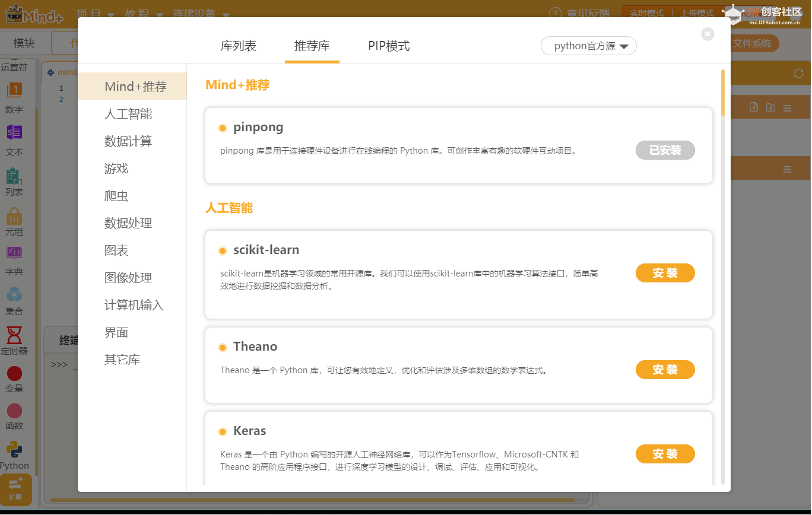Click the pinpong library title
Viewport: 812px width, 515px height.
(x=258, y=127)
